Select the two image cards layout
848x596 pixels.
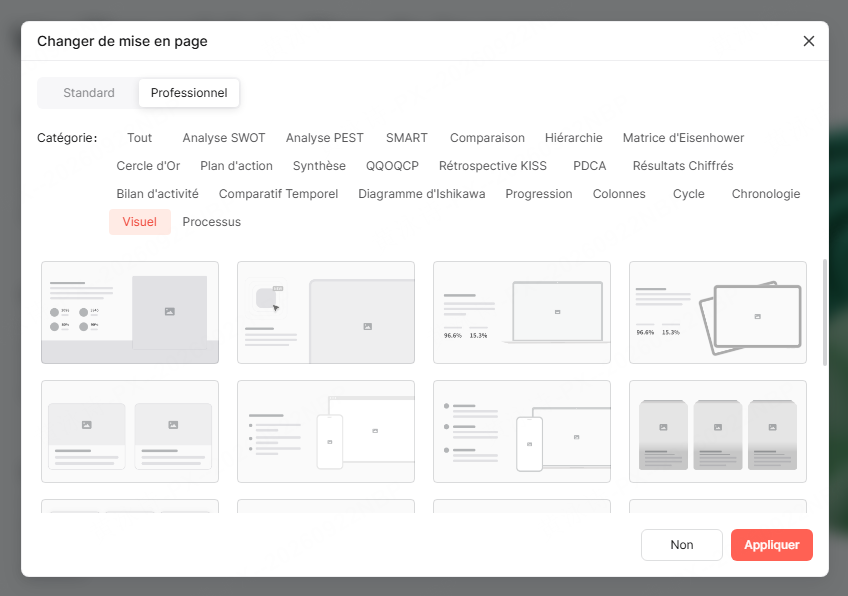coord(130,432)
